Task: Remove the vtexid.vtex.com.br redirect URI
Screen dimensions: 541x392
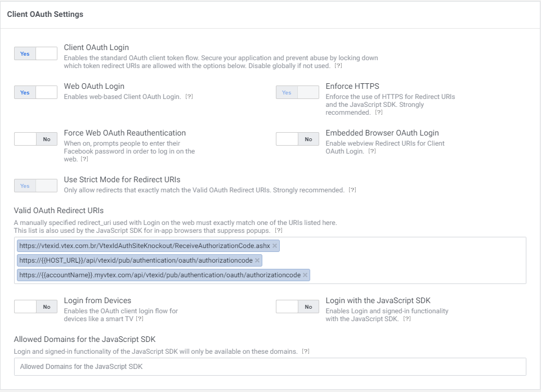Action: (x=275, y=246)
